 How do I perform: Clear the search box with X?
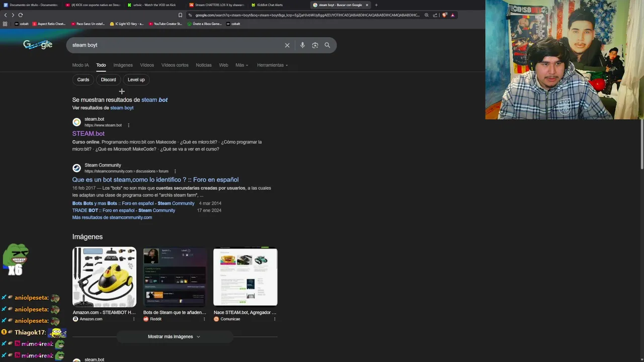click(x=287, y=45)
